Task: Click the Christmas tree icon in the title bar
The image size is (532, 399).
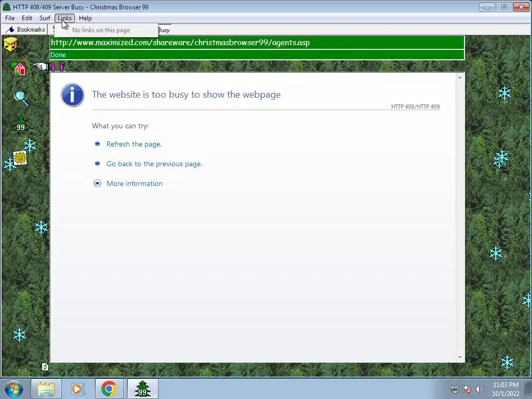Action: coord(6,7)
